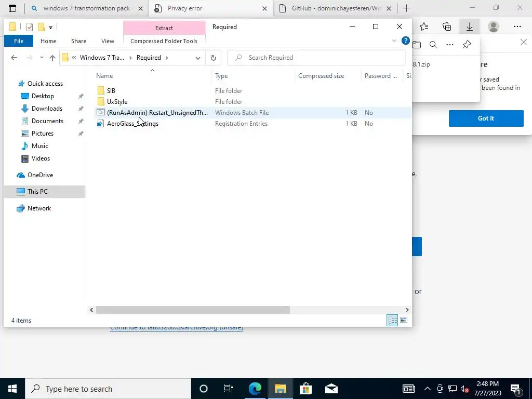The image size is (532, 399).
Task: Open Network in the navigation pane
Action: pos(39,208)
